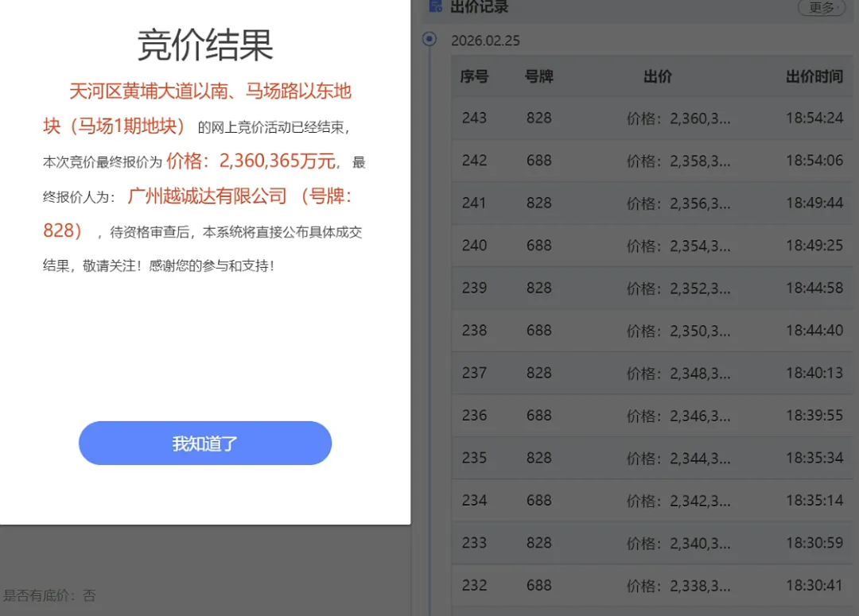The image size is (859, 616).
Task: Select bid record row number 240
Action: click(x=652, y=246)
